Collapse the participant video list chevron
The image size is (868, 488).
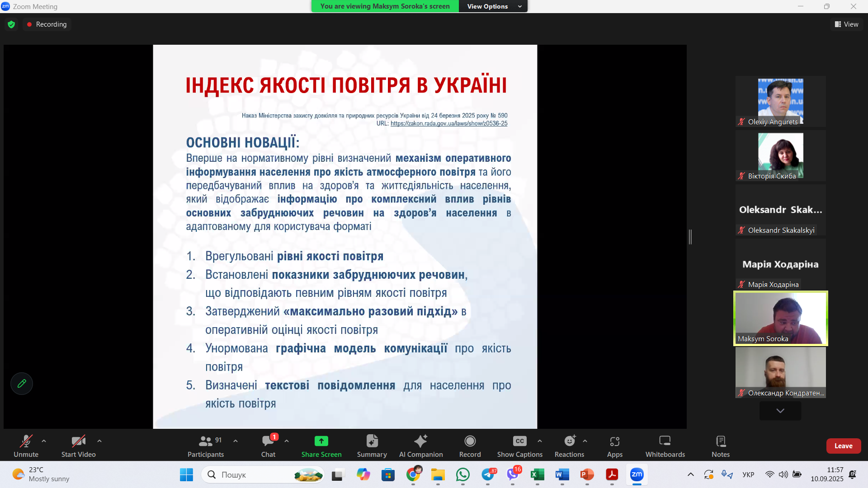tap(779, 411)
